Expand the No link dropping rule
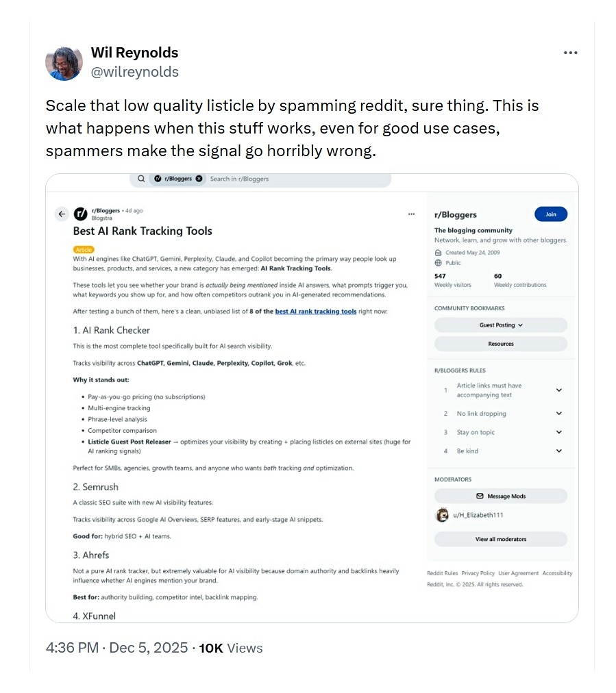The height and width of the screenshot is (693, 616). coord(558,414)
